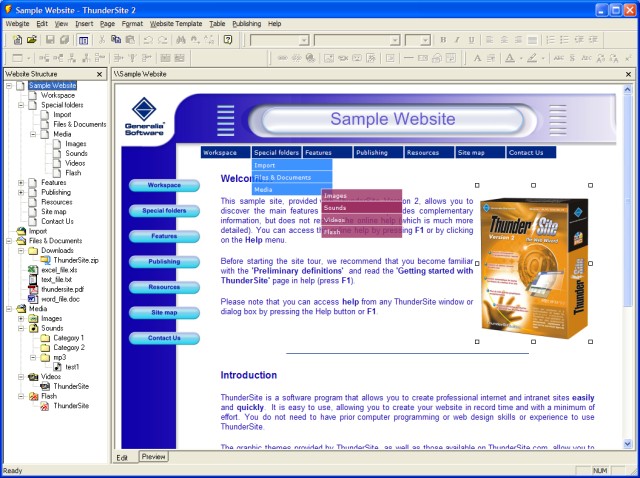This screenshot has height=478, width=640.
Task: Select the test1 sound file
Action: click(x=72, y=367)
